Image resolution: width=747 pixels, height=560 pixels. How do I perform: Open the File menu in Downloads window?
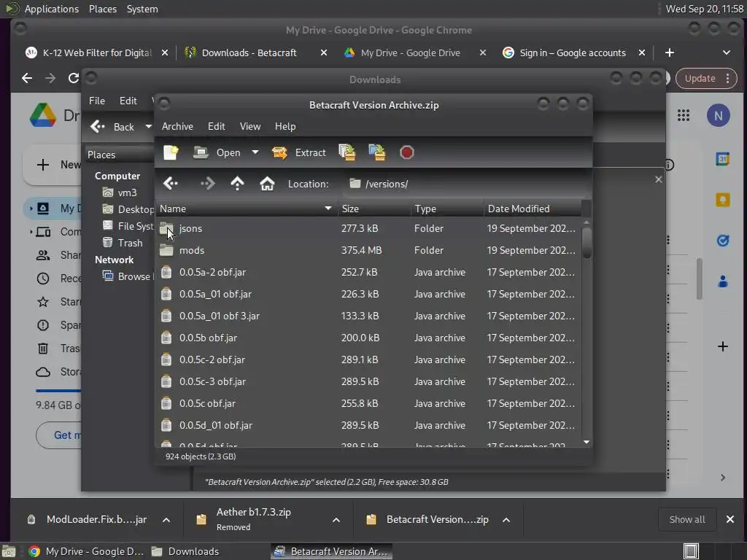click(x=97, y=101)
